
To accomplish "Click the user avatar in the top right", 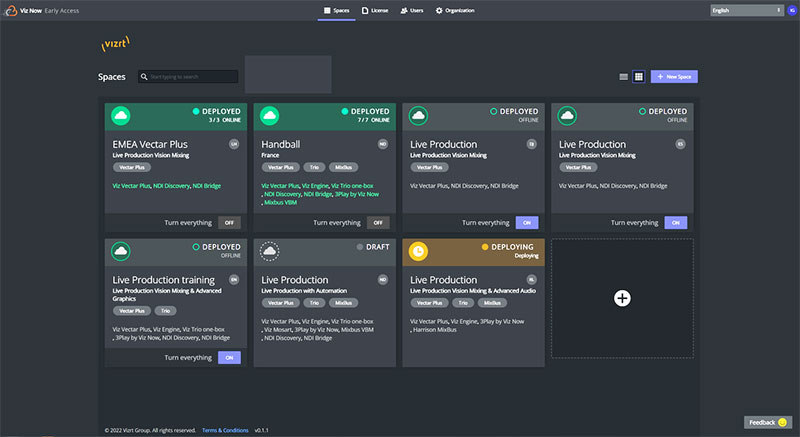I will click(792, 10).
